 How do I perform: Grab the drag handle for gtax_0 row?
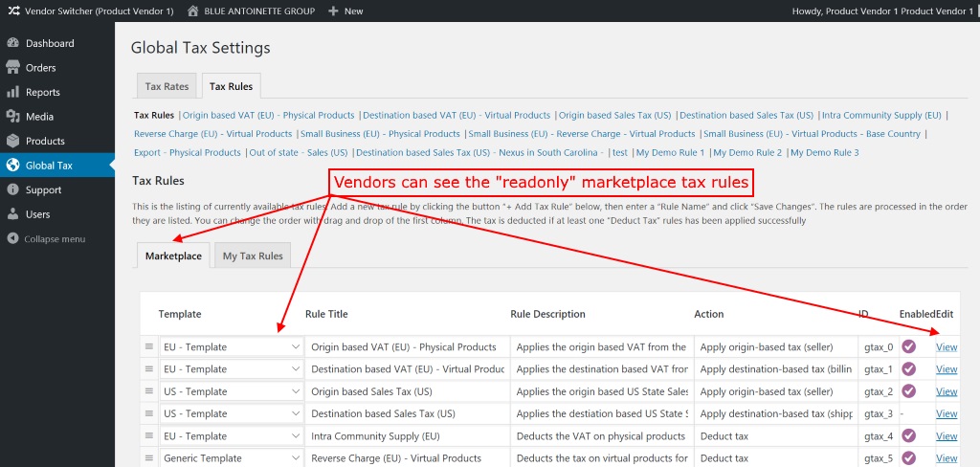click(148, 347)
